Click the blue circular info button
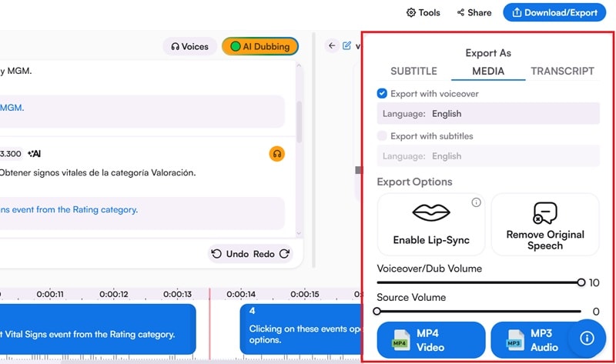Screen dimensions: 616x364 587,338
